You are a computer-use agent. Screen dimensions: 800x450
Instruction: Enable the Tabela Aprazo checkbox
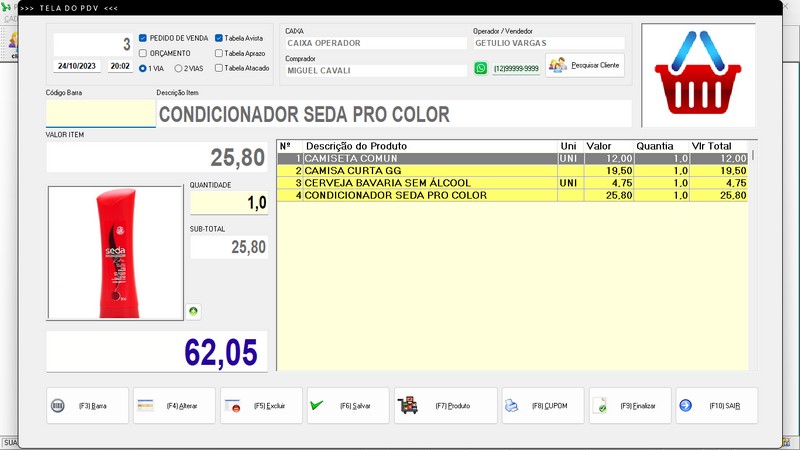(x=219, y=53)
